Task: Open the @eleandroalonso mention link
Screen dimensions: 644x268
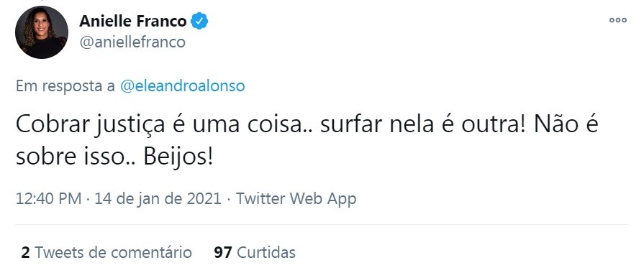Action: point(182,86)
